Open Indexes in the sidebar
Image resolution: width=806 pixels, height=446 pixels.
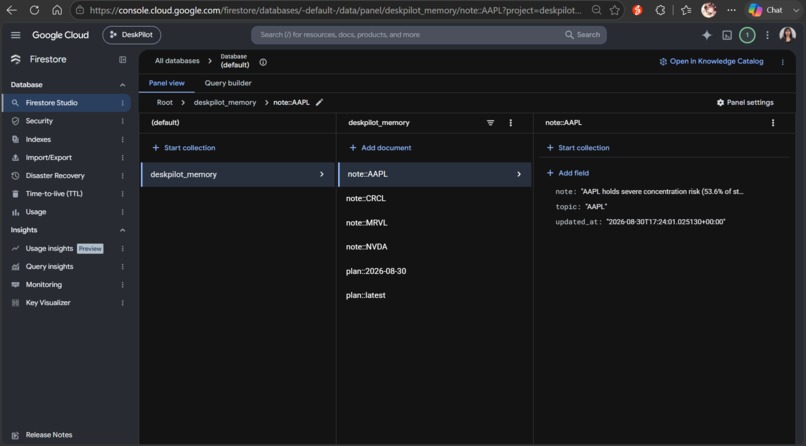point(38,139)
